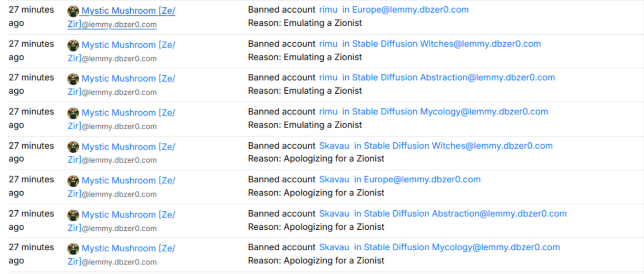Click moderator avatar beside Skavau Abstraction ban
Image resolution: width=644 pixels, height=274 pixels.
click(73, 215)
